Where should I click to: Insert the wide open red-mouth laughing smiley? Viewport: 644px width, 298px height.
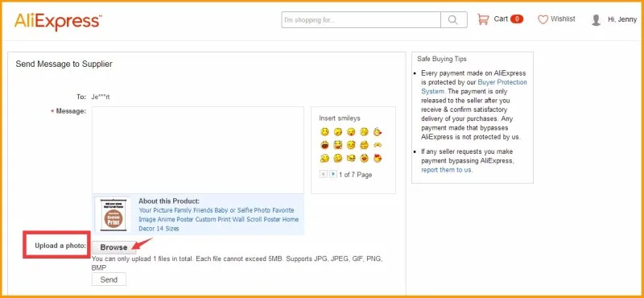pos(324,145)
